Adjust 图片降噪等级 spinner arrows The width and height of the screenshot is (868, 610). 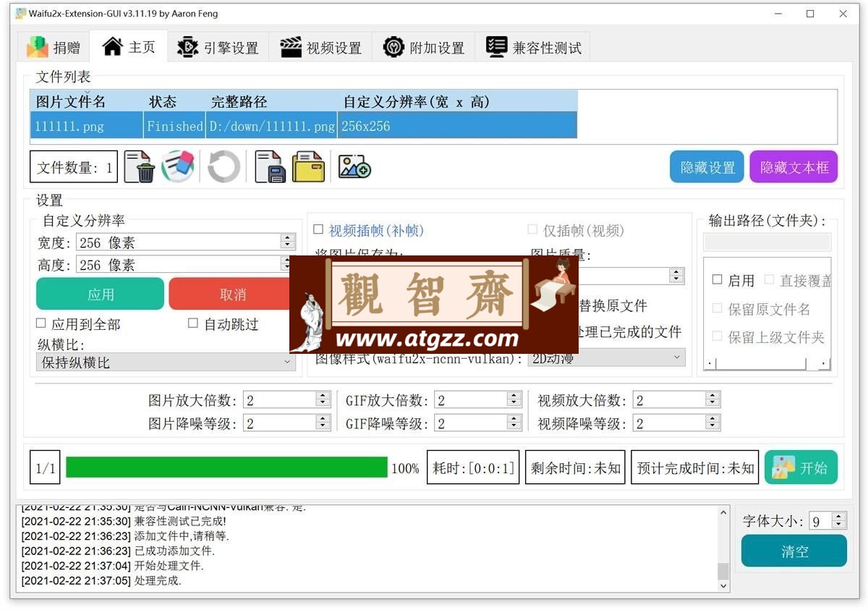[x=323, y=423]
